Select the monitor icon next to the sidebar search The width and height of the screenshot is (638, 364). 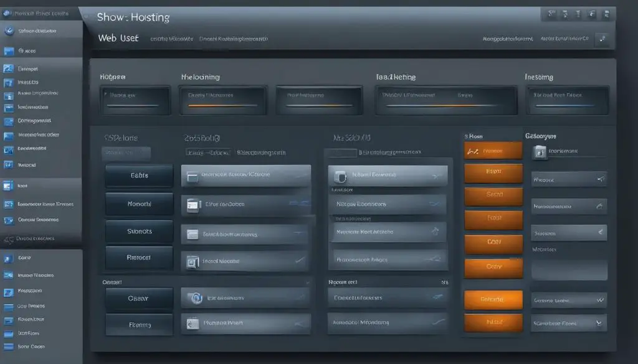(9, 51)
